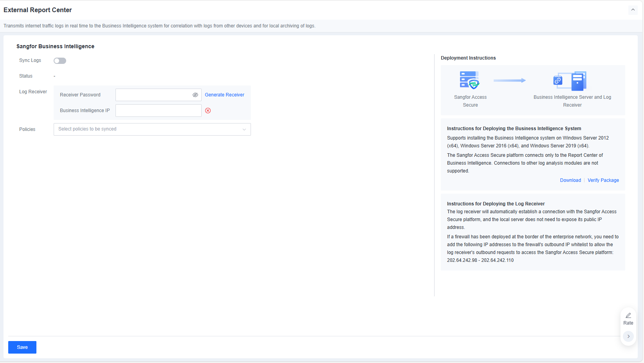Show the receiver password via eye icon
This screenshot has height=363, width=644.
195,95
